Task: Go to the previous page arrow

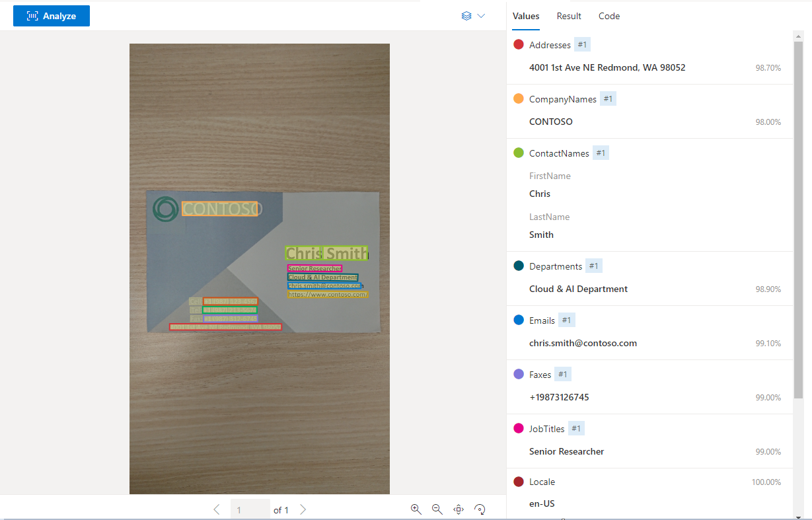Action: point(217,509)
